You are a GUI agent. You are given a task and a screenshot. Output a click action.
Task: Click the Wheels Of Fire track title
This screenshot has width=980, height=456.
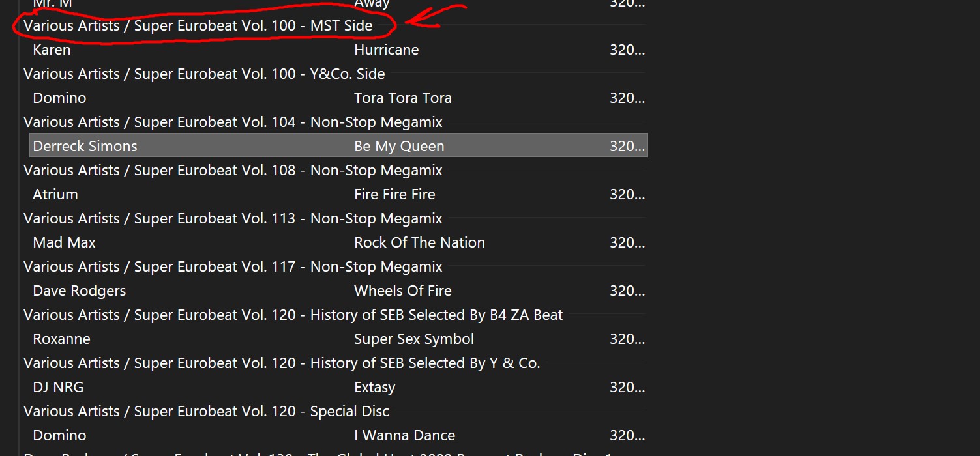(402, 291)
